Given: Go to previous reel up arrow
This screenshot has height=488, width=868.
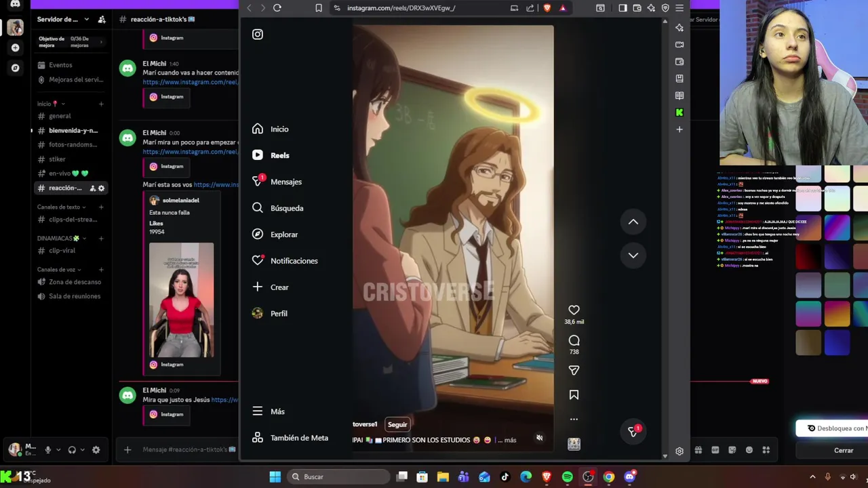Looking at the screenshot, I should 633,222.
